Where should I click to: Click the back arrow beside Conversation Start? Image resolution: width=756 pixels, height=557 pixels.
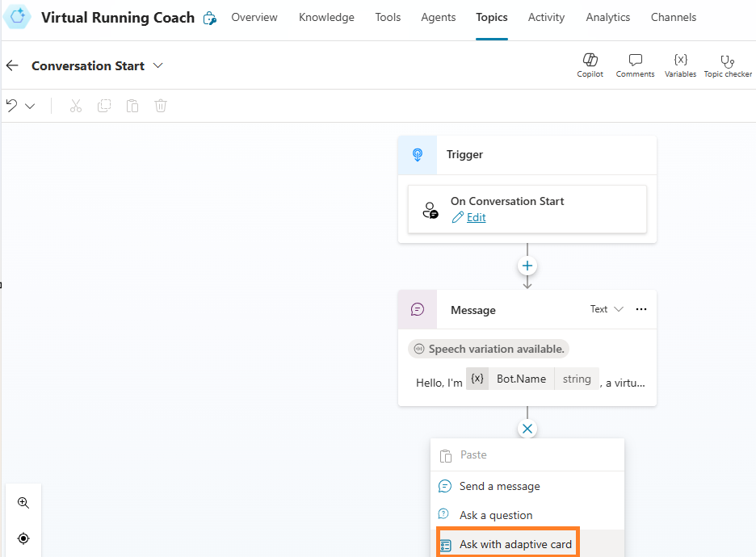[12, 66]
